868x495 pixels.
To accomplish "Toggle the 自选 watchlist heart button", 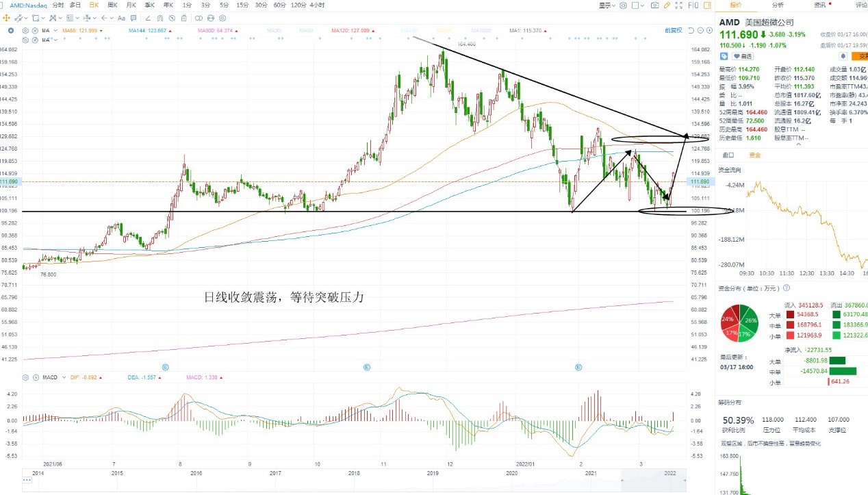I will 743,56.
